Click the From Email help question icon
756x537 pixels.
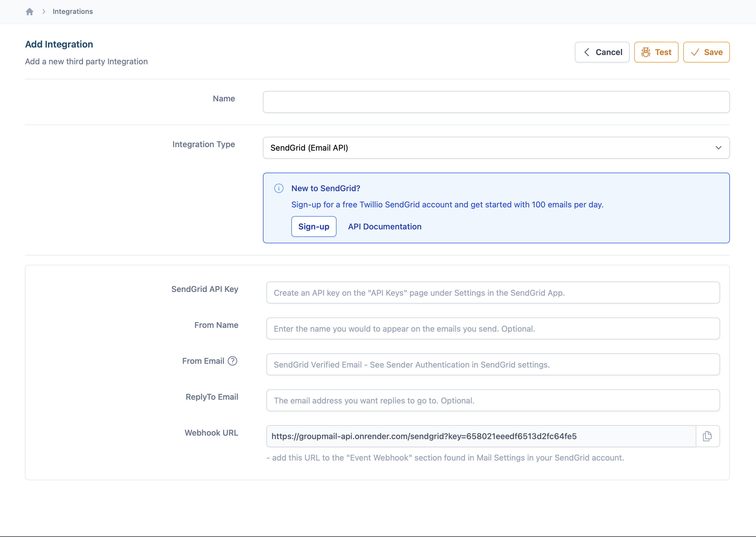click(x=232, y=361)
